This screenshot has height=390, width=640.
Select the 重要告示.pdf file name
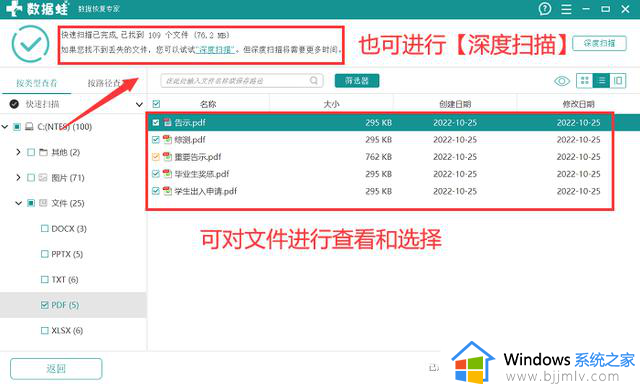pos(198,157)
